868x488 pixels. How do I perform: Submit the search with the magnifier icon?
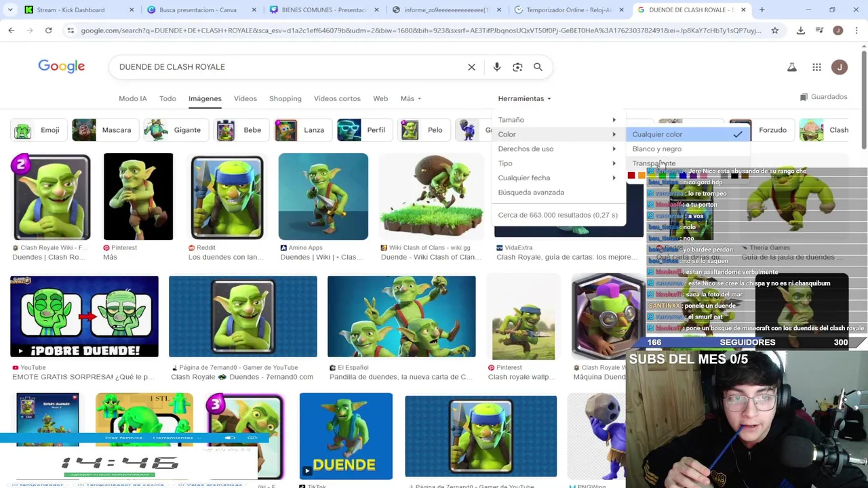pos(538,67)
